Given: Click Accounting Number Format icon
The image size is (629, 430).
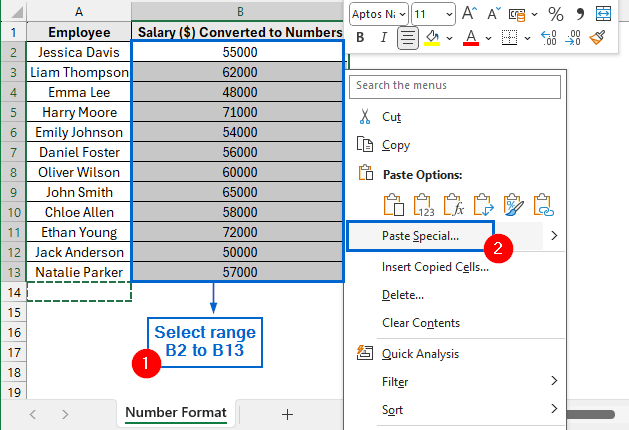Looking at the screenshot, I should pos(517,14).
